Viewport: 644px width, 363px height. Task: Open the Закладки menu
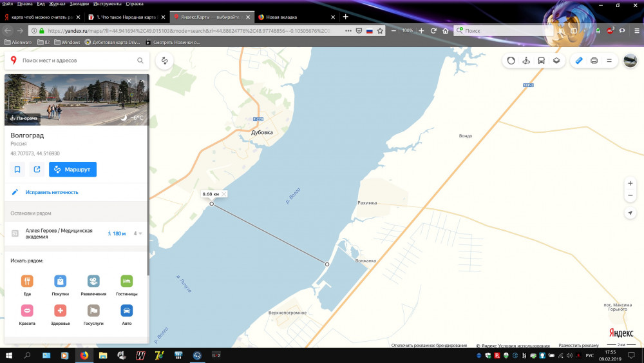(79, 4)
